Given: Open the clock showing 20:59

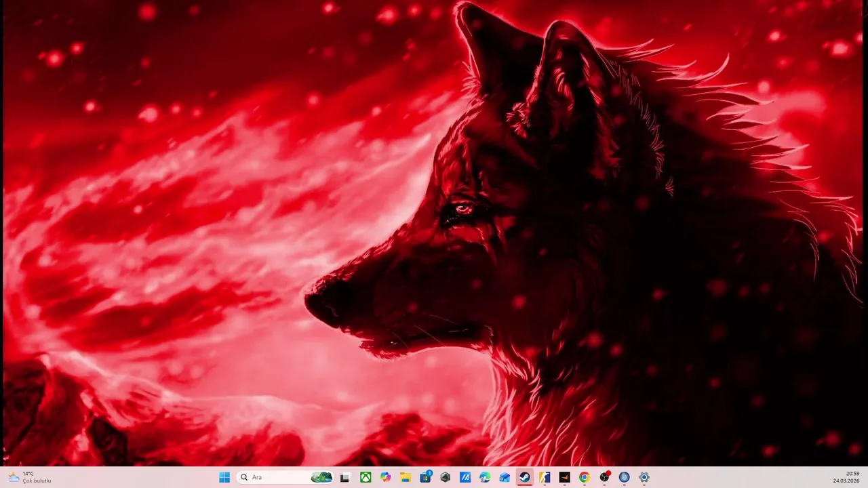Looking at the screenshot, I should (846, 477).
